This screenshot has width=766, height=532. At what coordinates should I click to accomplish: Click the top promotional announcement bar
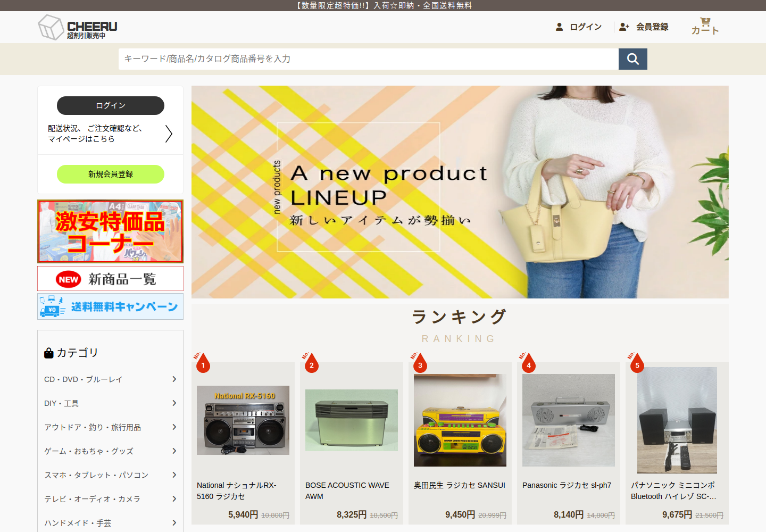point(383,5)
